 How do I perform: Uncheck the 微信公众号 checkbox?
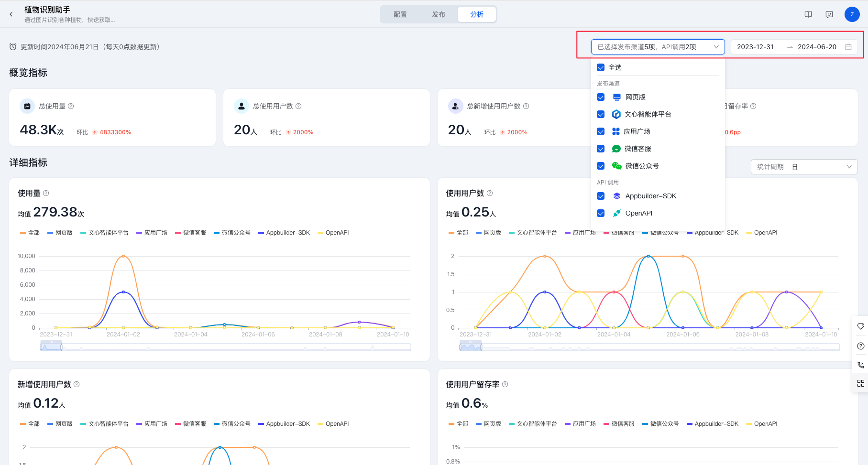click(601, 166)
